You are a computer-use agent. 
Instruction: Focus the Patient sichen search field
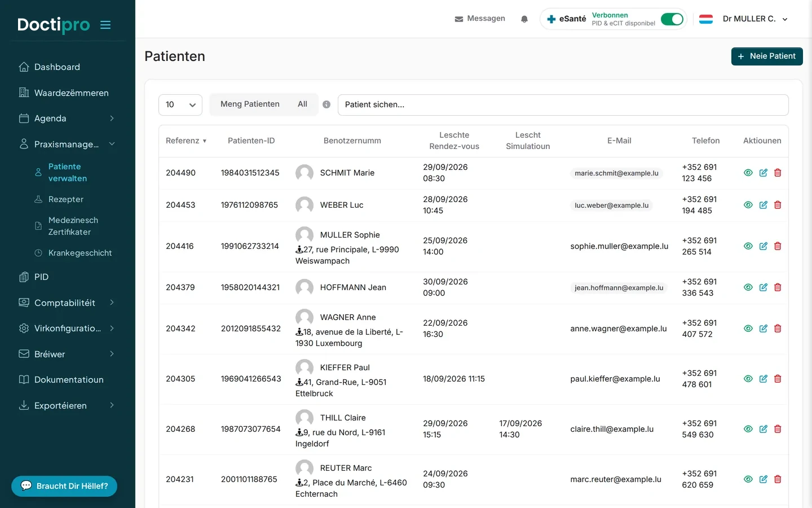(563, 105)
